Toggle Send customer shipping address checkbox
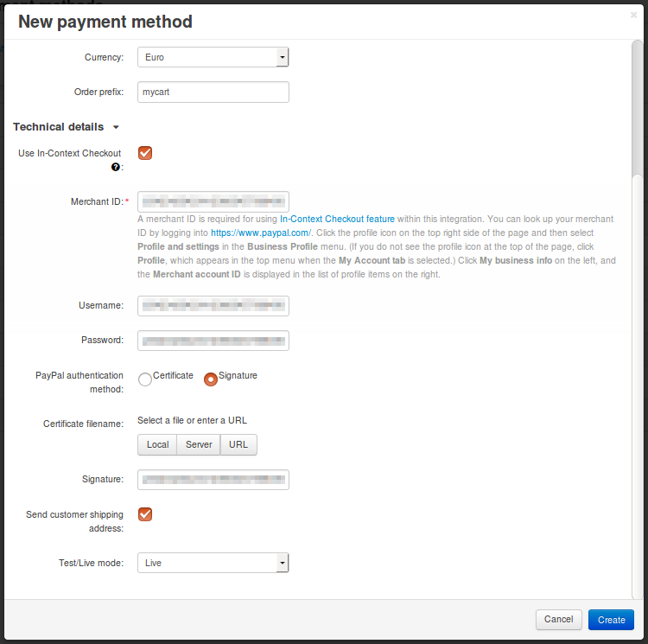 (x=145, y=514)
